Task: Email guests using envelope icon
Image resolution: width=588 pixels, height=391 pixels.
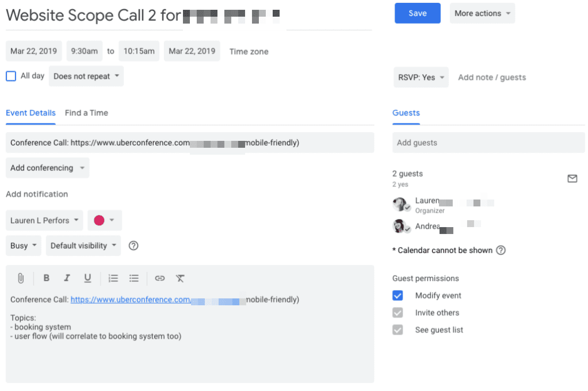Action: pyautogui.click(x=572, y=179)
